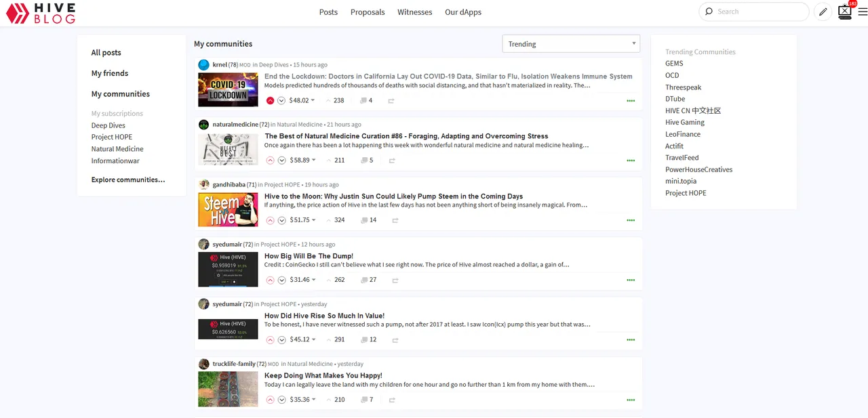Open the Steem or Hive post thumbnail
This screenshot has height=418, width=868.
[228, 209]
